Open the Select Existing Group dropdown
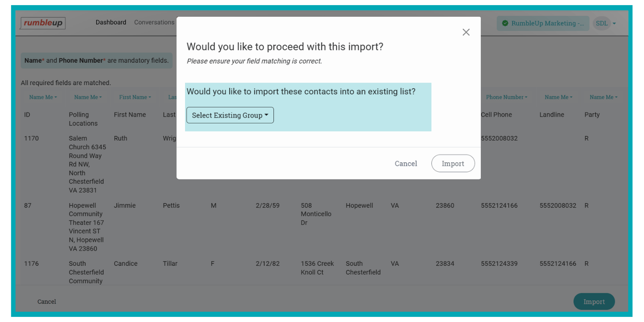Image resolution: width=644 pixels, height=322 pixels. click(x=230, y=115)
